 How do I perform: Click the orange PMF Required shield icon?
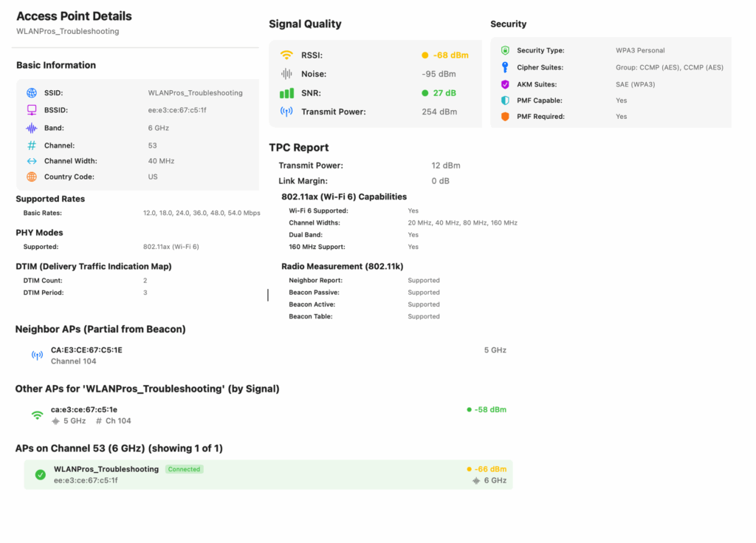pos(505,117)
